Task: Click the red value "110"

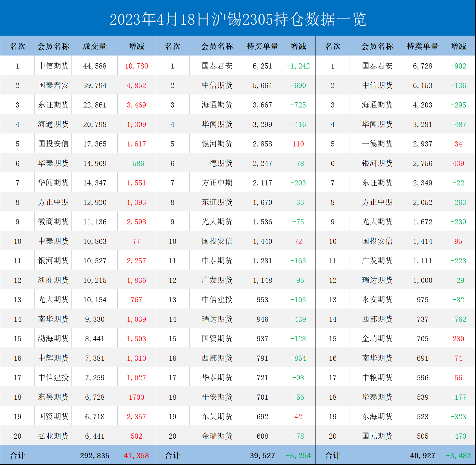Action: pyautogui.click(x=298, y=144)
